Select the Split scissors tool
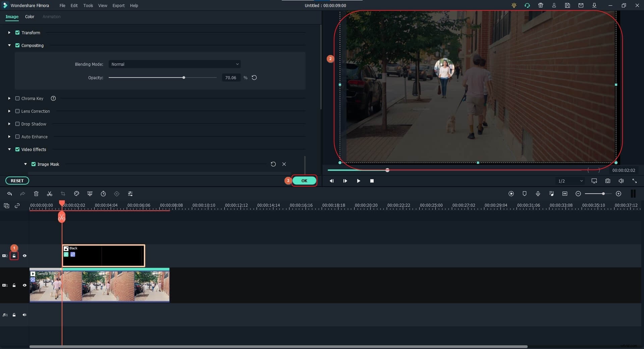The image size is (644, 349). pos(49,194)
